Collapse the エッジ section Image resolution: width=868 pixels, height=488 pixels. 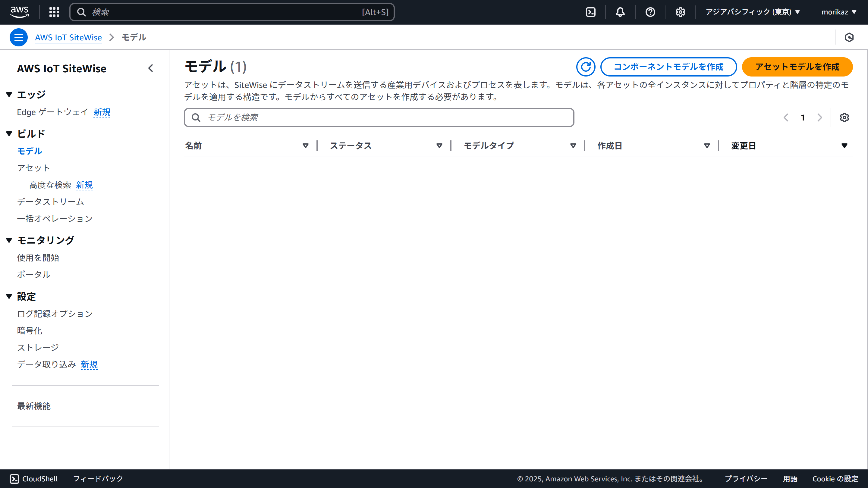pyautogui.click(x=9, y=95)
